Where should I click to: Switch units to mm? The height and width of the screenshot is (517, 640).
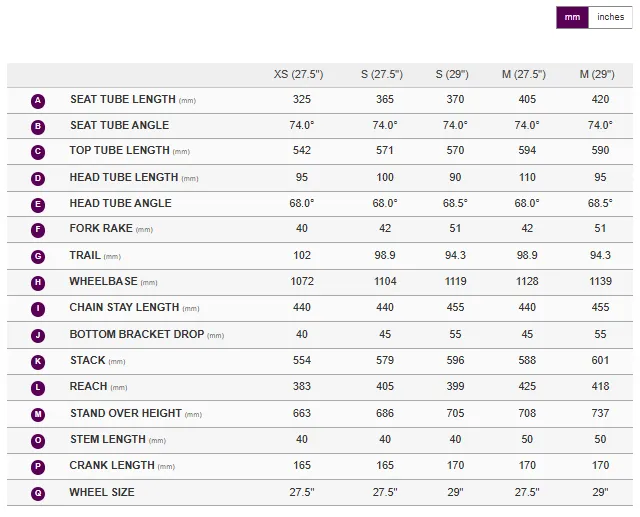(572, 17)
